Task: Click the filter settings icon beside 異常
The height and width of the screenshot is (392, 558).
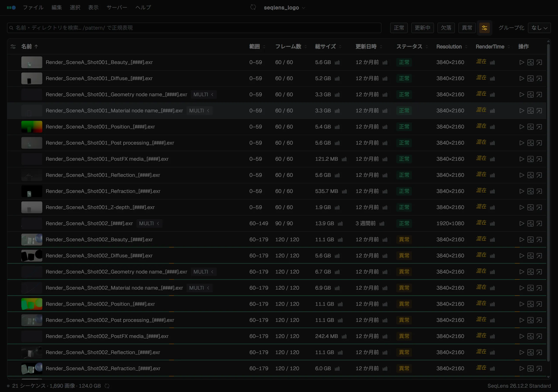Action: pyautogui.click(x=484, y=28)
